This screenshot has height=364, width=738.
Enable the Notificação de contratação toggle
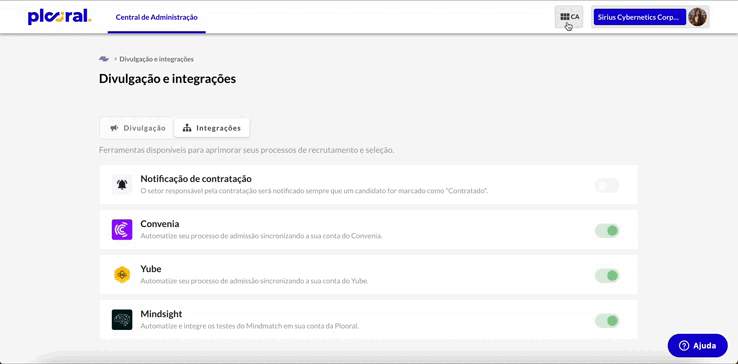(607, 186)
